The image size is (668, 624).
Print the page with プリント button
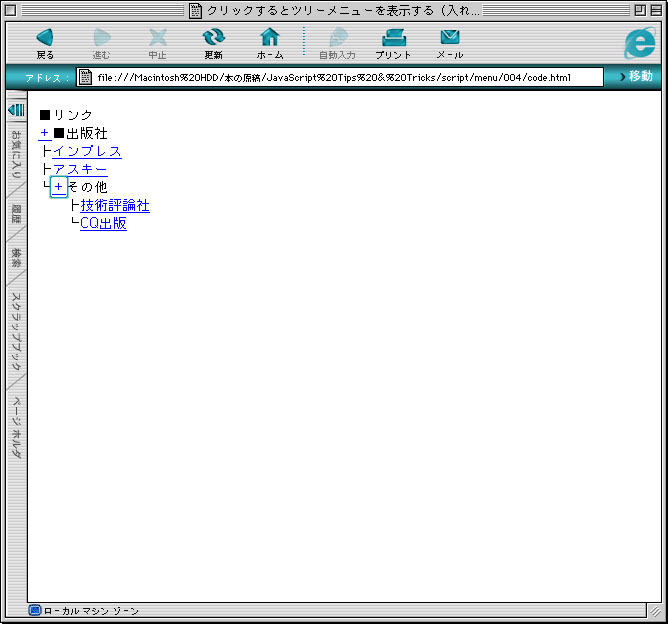click(393, 43)
